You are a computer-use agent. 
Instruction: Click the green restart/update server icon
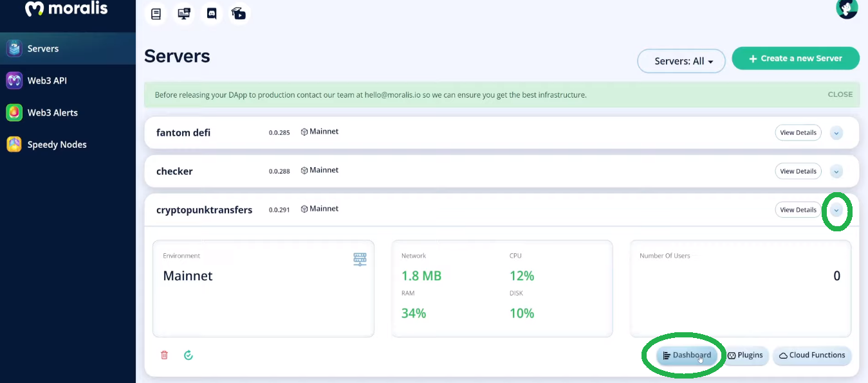click(x=189, y=355)
